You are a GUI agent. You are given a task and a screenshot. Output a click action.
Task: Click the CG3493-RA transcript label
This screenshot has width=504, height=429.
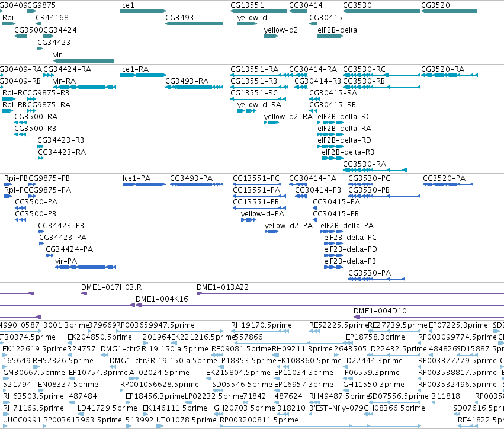tap(187, 81)
